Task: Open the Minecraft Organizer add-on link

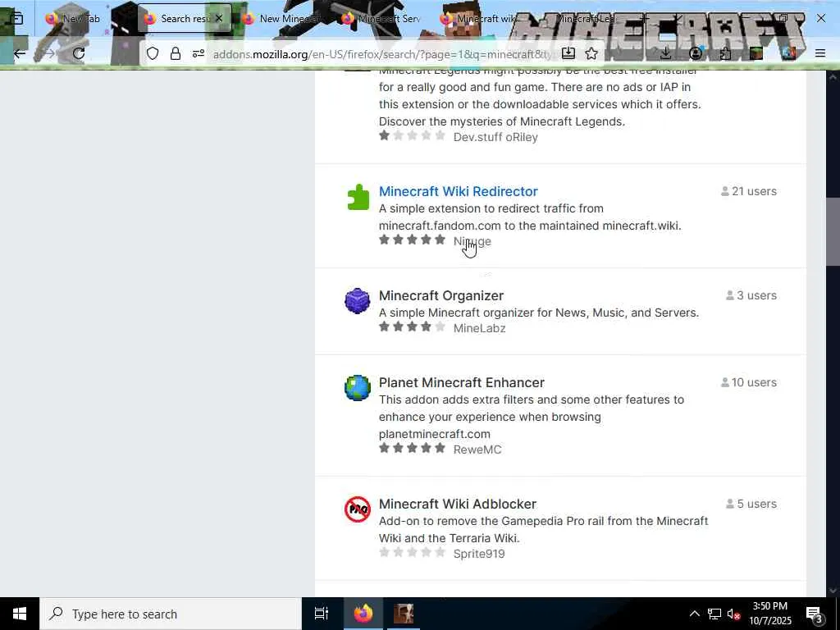Action: (x=441, y=295)
